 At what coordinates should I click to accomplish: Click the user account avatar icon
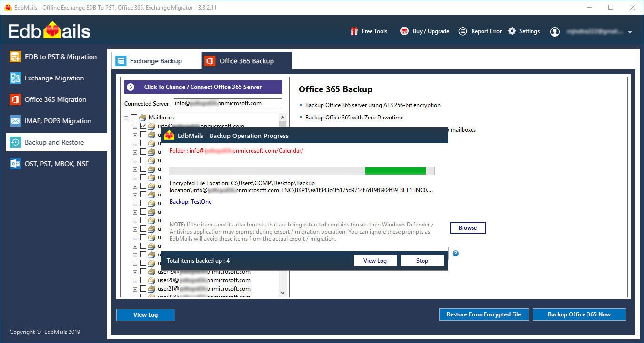point(555,32)
